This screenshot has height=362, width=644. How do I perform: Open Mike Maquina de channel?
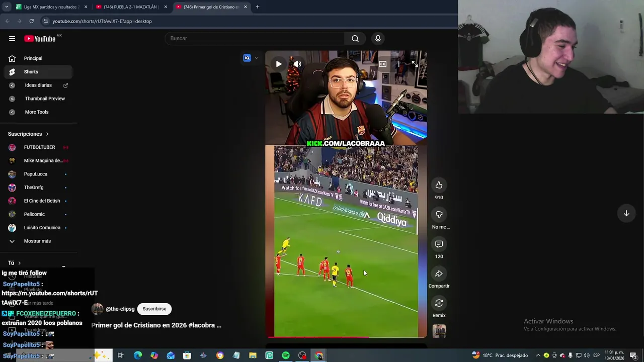tap(38, 161)
